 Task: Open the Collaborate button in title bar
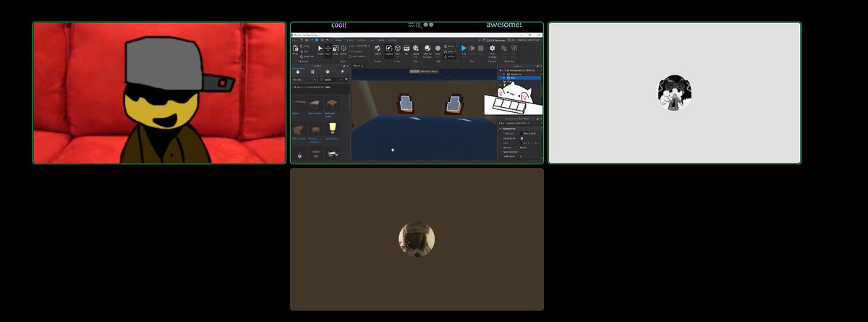point(496,40)
